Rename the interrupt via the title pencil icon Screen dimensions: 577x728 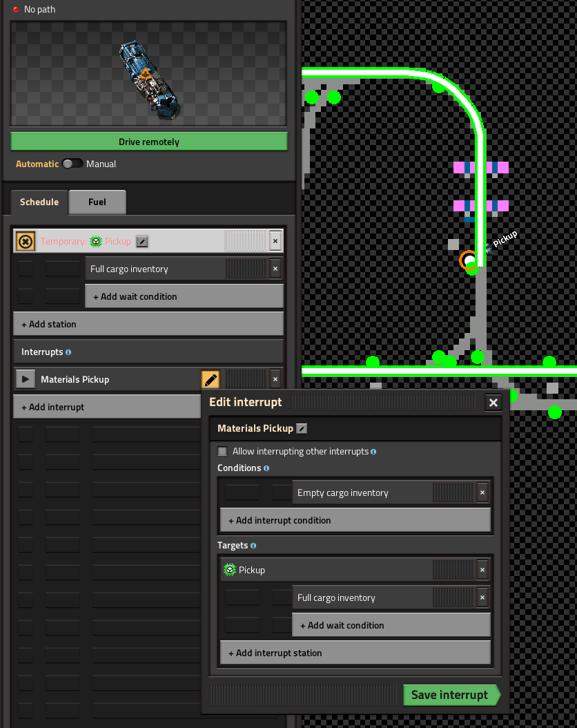(x=302, y=428)
